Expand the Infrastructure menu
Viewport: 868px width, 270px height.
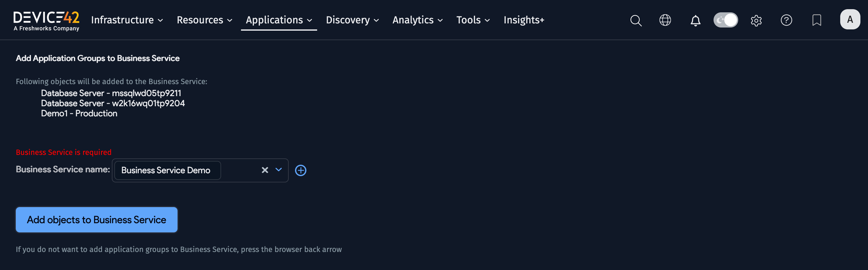[127, 20]
